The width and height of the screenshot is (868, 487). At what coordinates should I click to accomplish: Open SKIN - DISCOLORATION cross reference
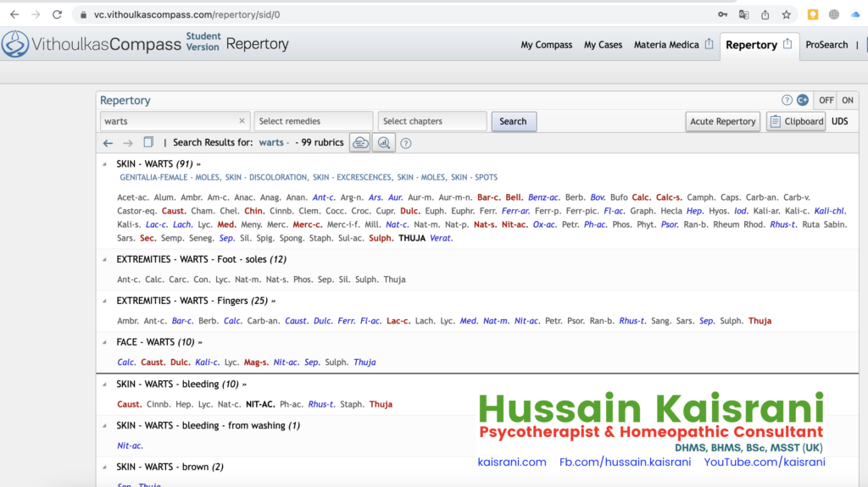[266, 177]
